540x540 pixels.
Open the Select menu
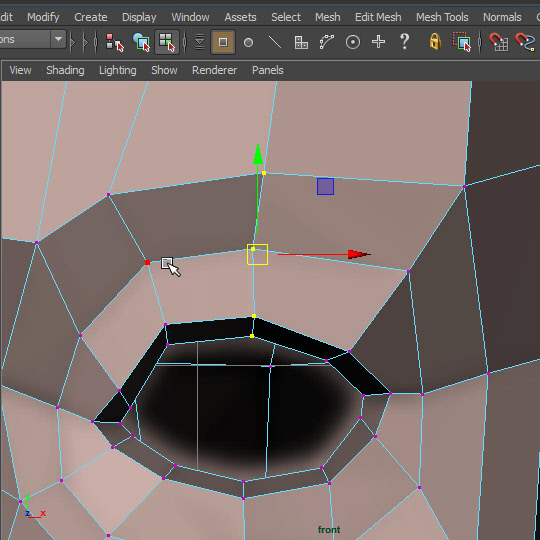click(x=285, y=17)
